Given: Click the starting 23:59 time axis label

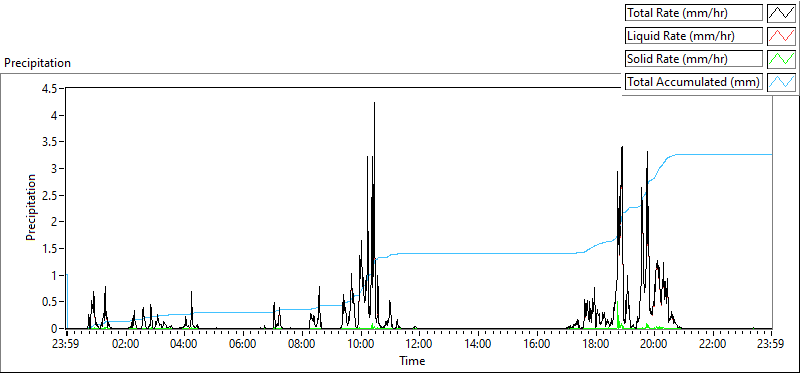Looking at the screenshot, I should tap(67, 343).
